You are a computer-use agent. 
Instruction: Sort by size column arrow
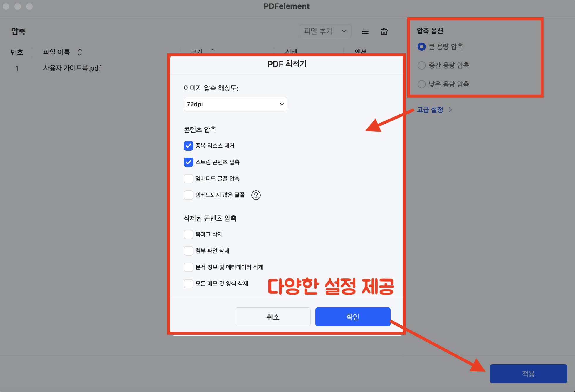click(213, 50)
